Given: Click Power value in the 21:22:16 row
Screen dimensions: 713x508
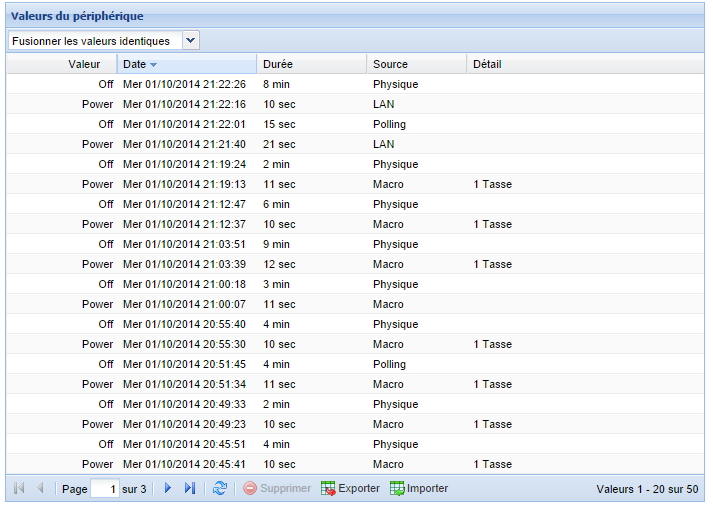Looking at the screenshot, I should coord(97,104).
